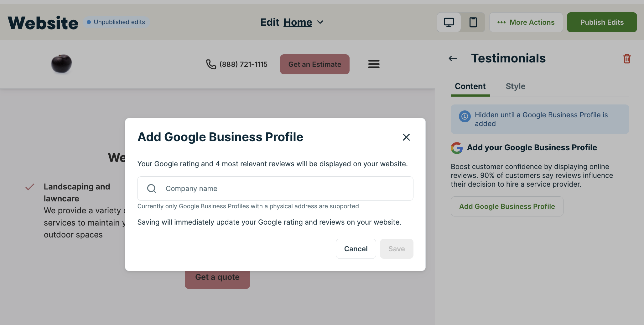644x325 pixels.
Task: Go back using the left arrow
Action: tap(453, 58)
